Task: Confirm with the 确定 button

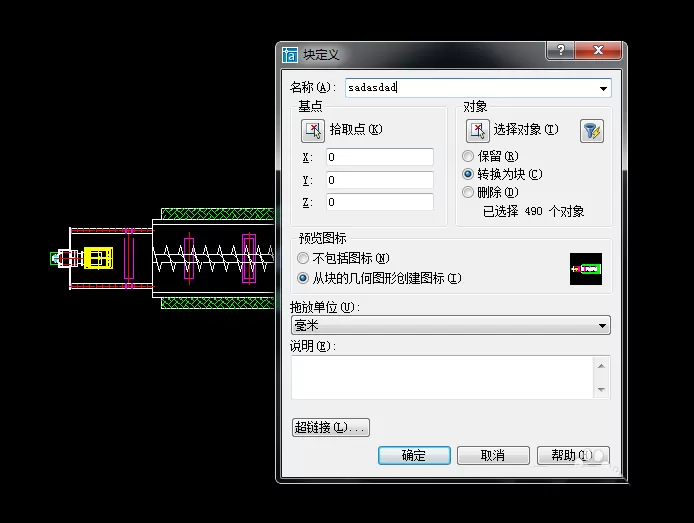Action: point(414,455)
